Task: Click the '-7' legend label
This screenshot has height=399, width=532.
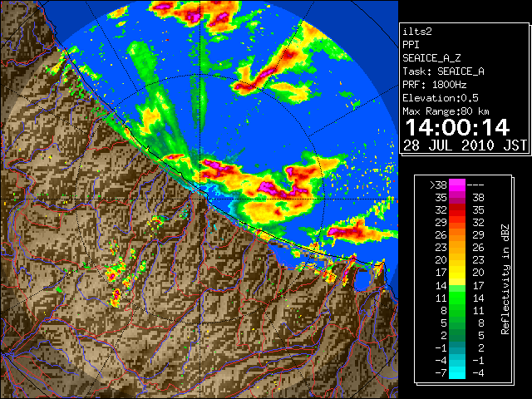Action: 441,372
